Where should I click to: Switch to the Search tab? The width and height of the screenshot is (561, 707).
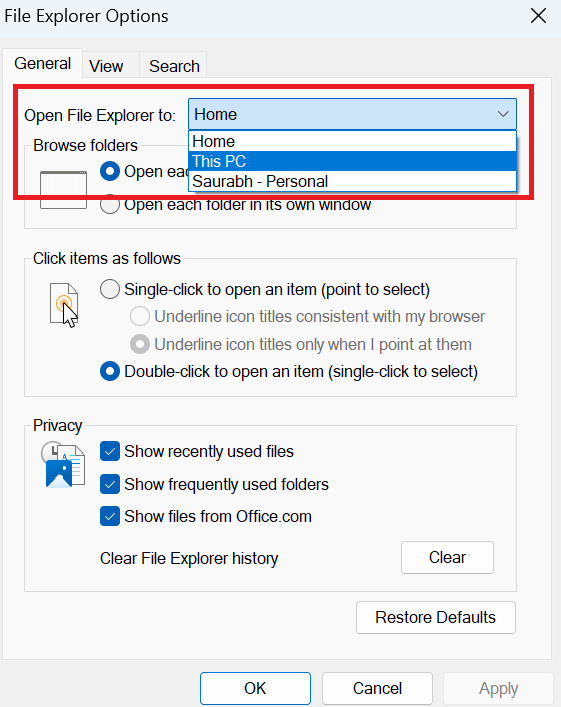click(174, 66)
